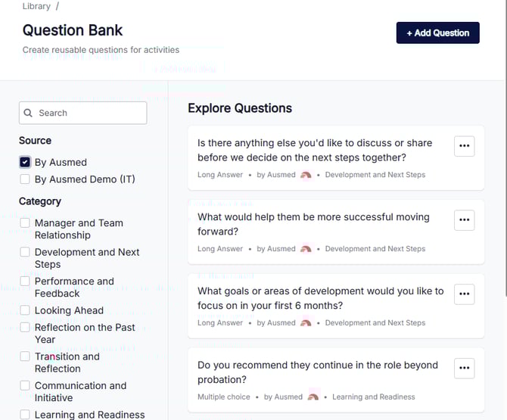Check Manager and Team Relationship category
This screenshot has width=507, height=420.
25,222
